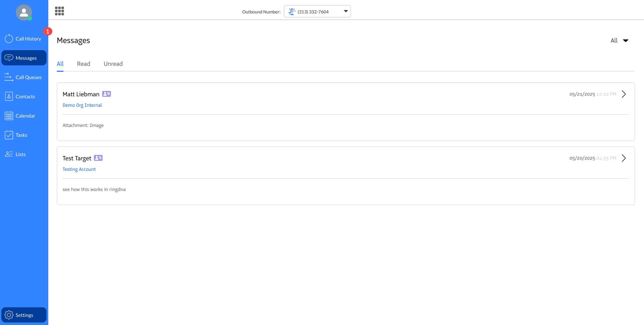Image resolution: width=644 pixels, height=325 pixels.
Task: Open the Demo Org Internal link
Action: click(x=82, y=105)
